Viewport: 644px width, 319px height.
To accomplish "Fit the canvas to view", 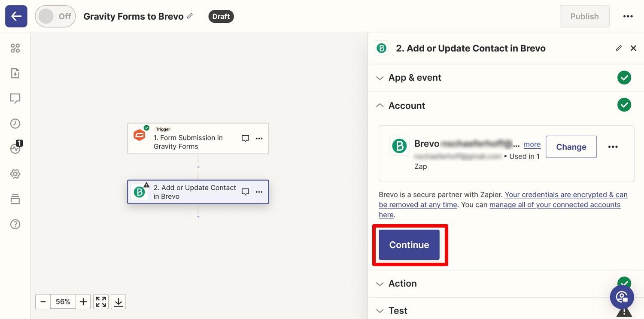I will coord(101,302).
